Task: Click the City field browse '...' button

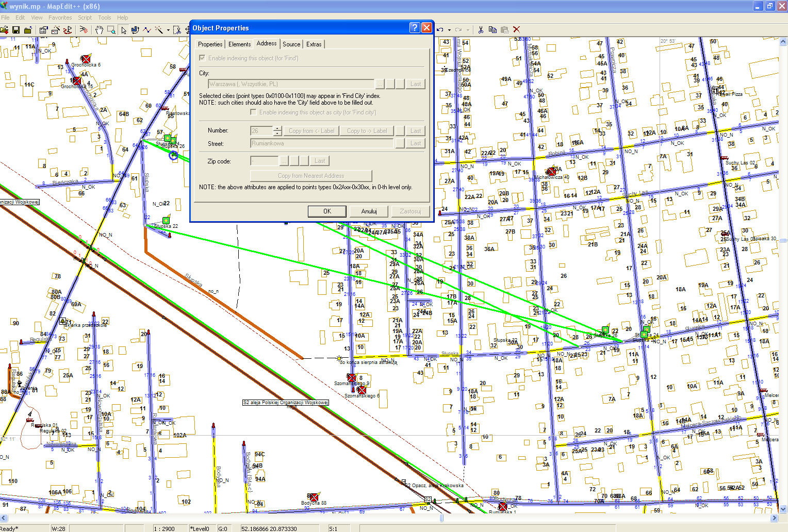Action: [x=380, y=84]
